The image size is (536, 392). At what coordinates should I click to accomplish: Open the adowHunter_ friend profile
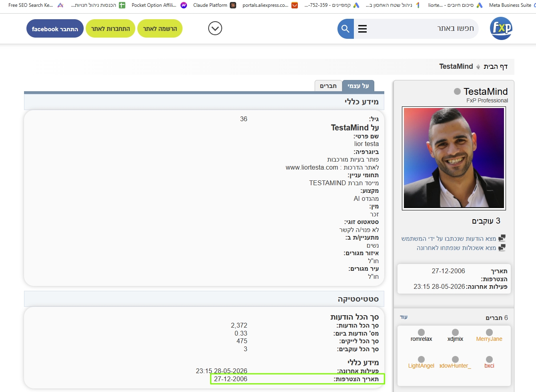(x=455, y=366)
